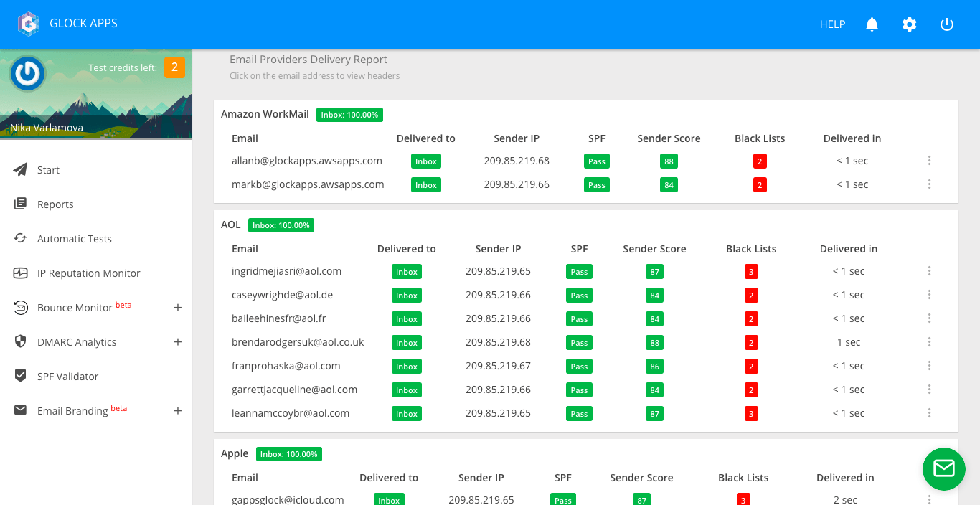Expand the Email Branding plus
The width and height of the screenshot is (980, 505).
(178, 411)
